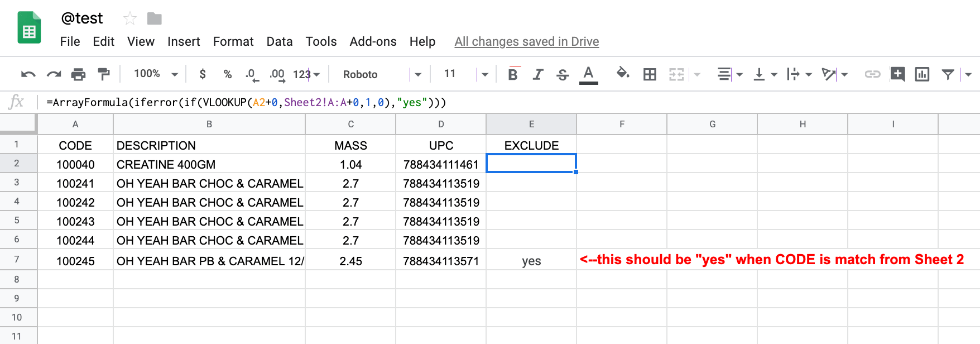Click code cell 100245

(75, 260)
